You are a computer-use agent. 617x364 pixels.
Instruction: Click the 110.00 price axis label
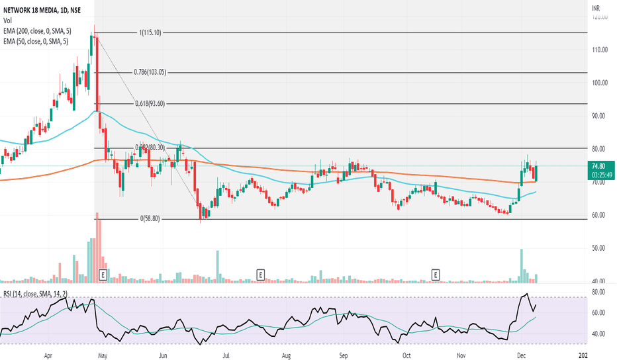pos(600,50)
